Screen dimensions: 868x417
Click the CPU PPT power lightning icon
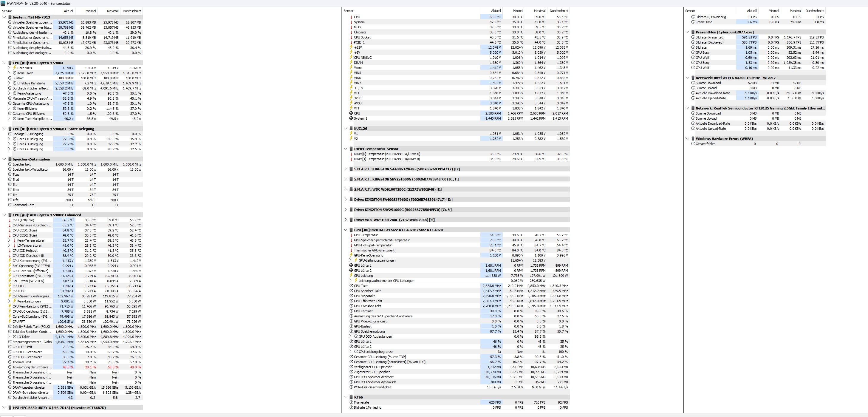(10, 322)
